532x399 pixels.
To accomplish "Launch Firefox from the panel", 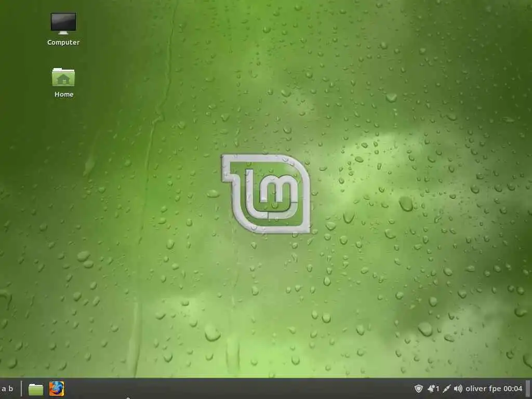I will coord(57,389).
